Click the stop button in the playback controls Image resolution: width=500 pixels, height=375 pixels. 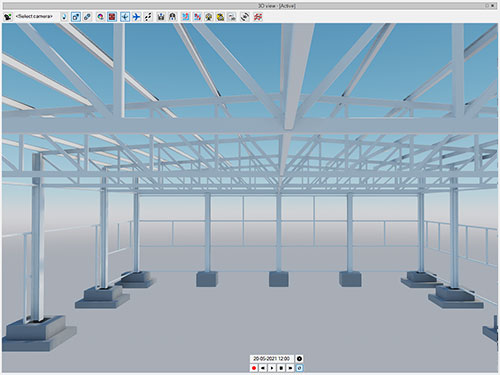tap(281, 368)
